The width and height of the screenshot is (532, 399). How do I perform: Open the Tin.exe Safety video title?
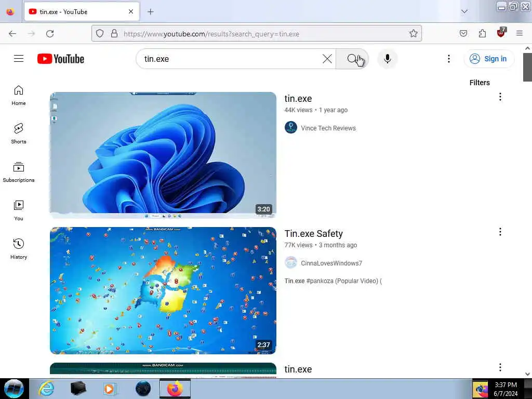[x=313, y=233]
